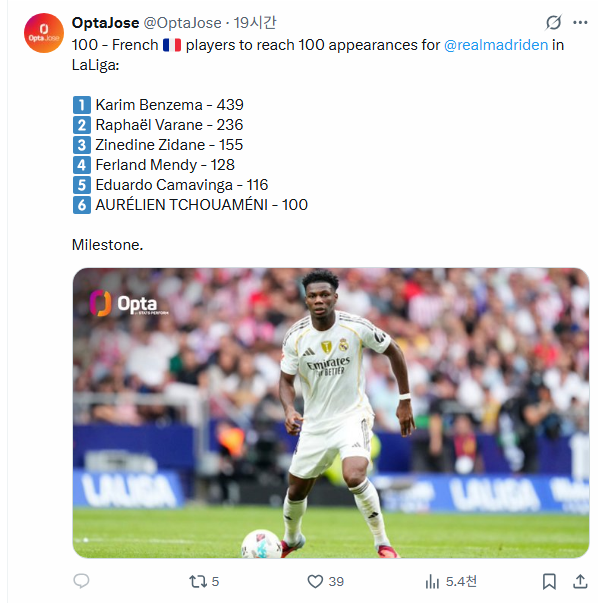Open the three-dot more options menu
Screen dimensions: 598x603
click(580, 23)
